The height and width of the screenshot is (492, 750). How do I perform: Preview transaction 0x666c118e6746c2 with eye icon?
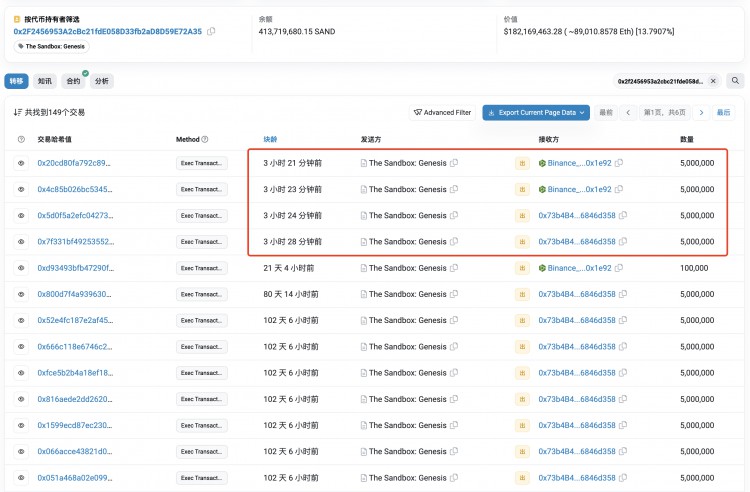(21, 347)
